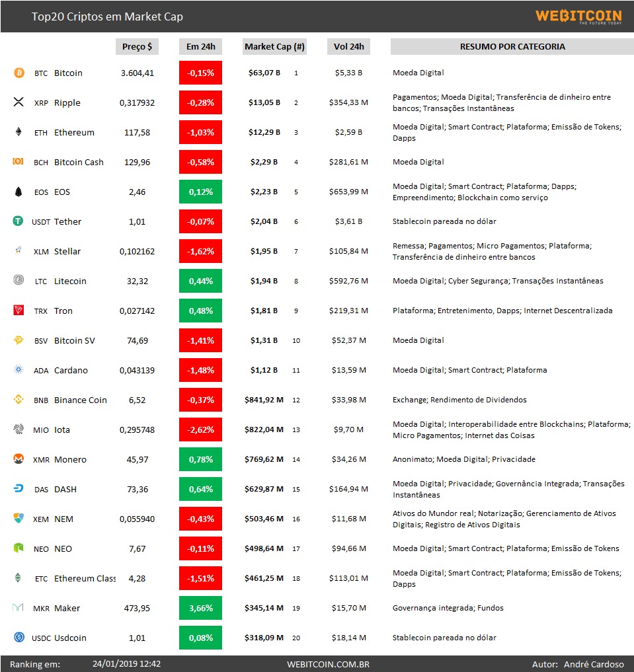
Task: Click Tether's Stablecoin pareada no dólar text
Action: point(444,221)
